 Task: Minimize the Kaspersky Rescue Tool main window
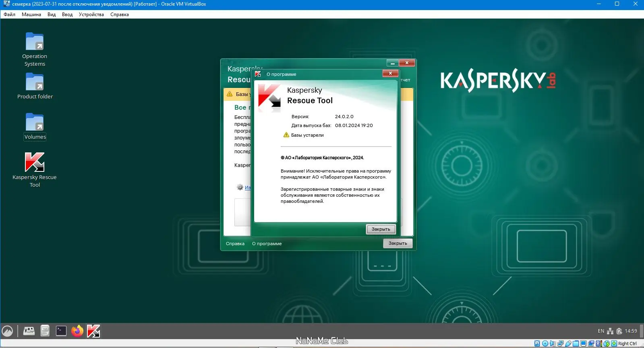[x=393, y=63]
